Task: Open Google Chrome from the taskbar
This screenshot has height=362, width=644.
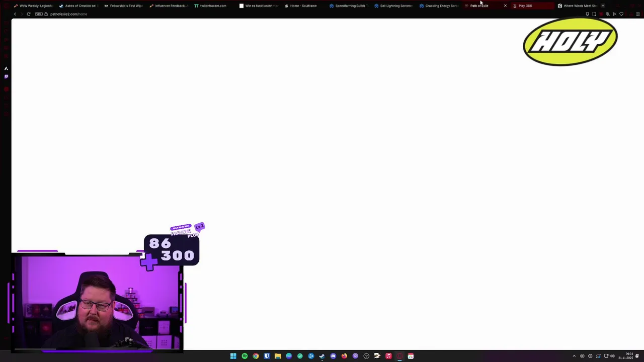Action: 256,356
